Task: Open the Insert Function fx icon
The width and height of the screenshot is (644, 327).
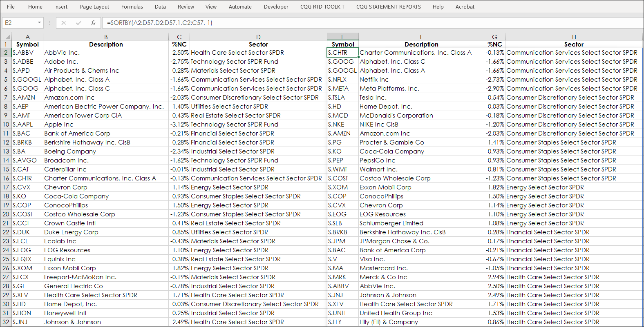Action: (93, 23)
